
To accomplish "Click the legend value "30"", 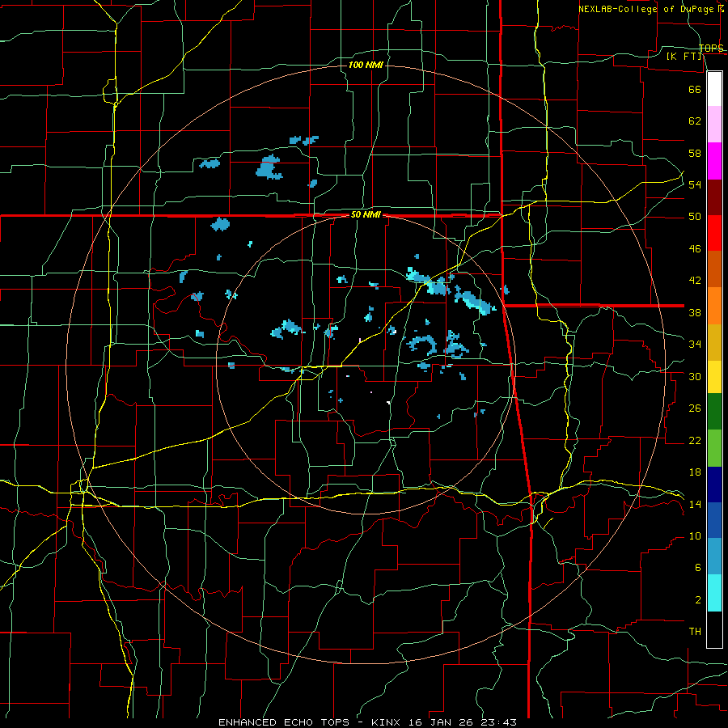I will (695, 376).
